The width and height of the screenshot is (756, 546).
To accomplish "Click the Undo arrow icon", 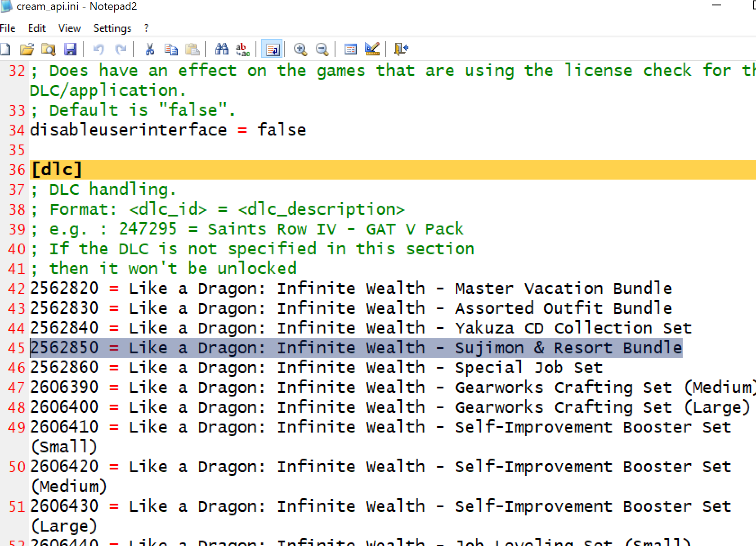I will click(x=99, y=49).
